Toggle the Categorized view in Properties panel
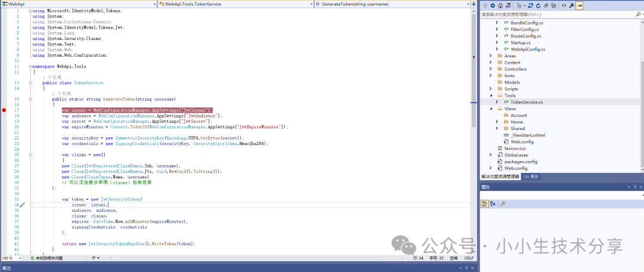Image resolution: width=644 pixels, height=272 pixels. click(485, 204)
